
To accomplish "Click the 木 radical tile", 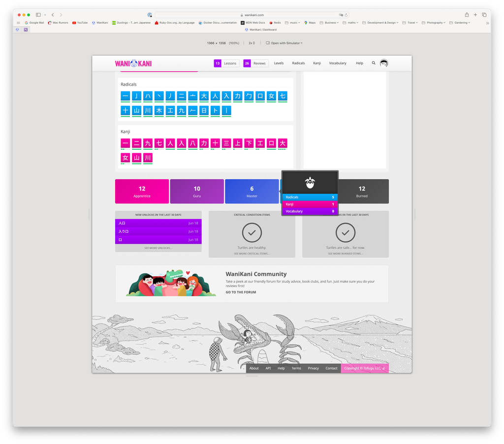I will click(159, 111).
